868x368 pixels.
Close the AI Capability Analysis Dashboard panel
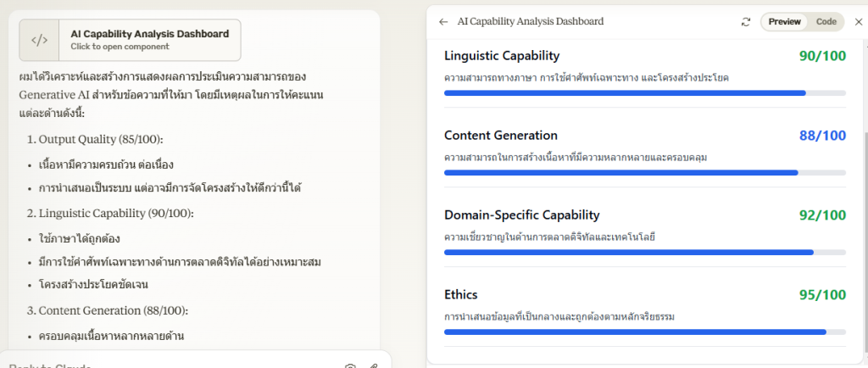tap(858, 22)
